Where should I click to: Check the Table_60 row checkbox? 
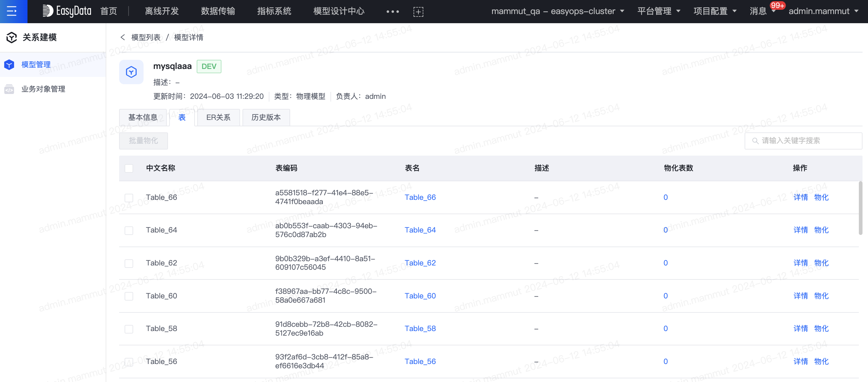(129, 296)
